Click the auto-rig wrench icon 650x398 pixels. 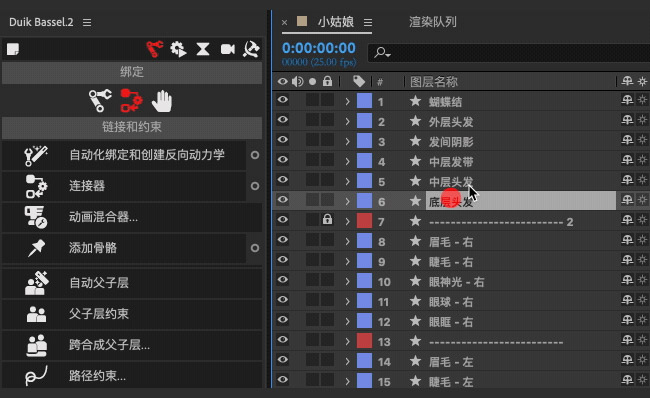coord(36,155)
